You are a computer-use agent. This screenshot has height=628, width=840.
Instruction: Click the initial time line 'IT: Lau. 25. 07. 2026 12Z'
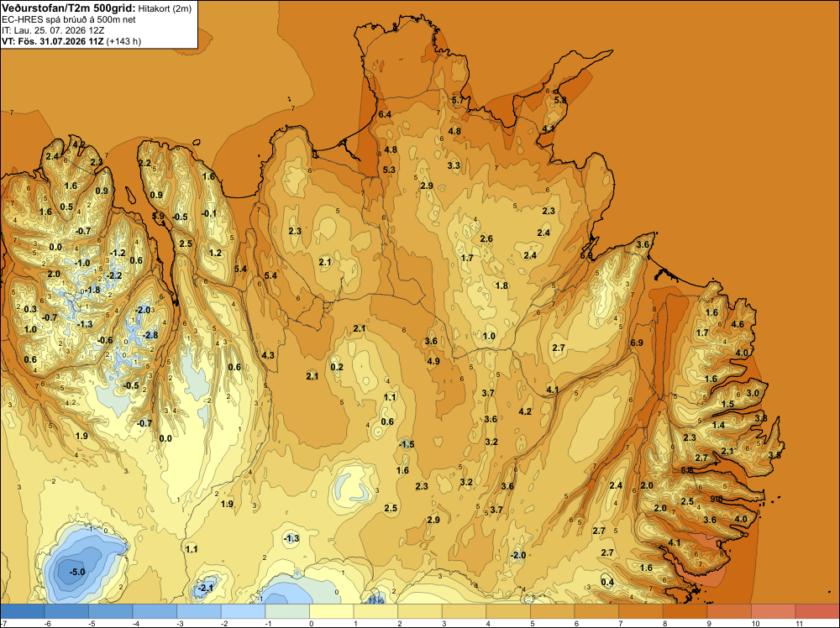(x=53, y=30)
